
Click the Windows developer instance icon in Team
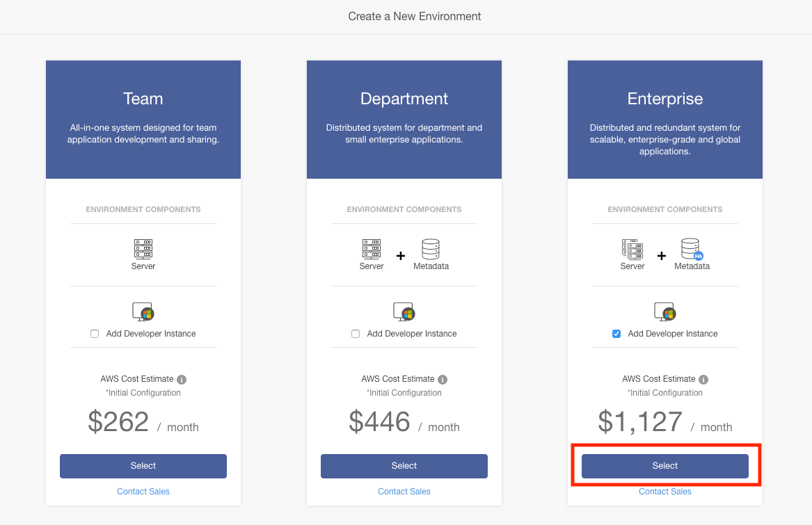(x=143, y=311)
